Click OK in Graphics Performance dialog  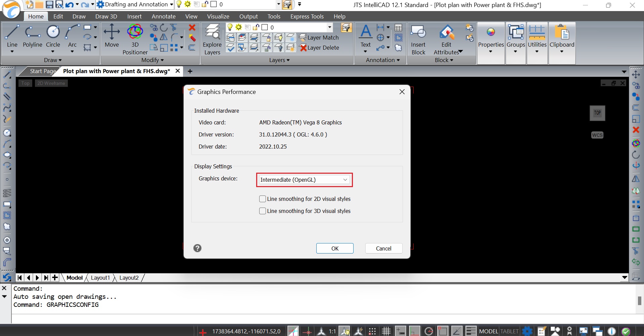coord(335,248)
